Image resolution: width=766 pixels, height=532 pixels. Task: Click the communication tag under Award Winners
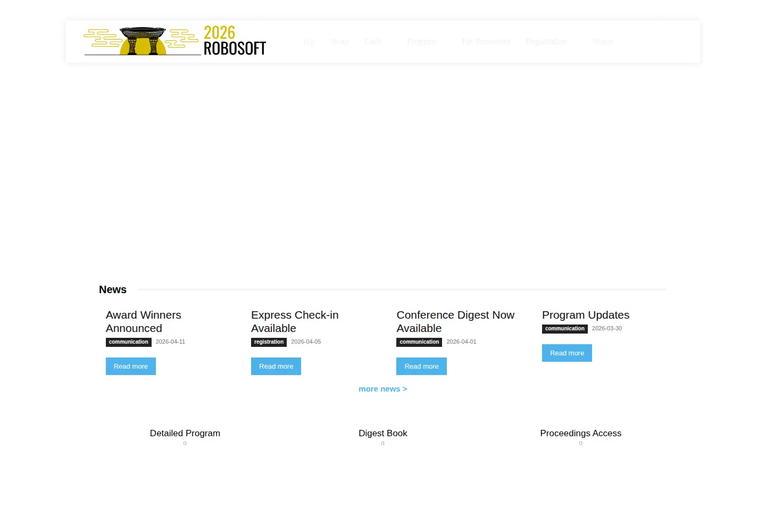pos(129,342)
